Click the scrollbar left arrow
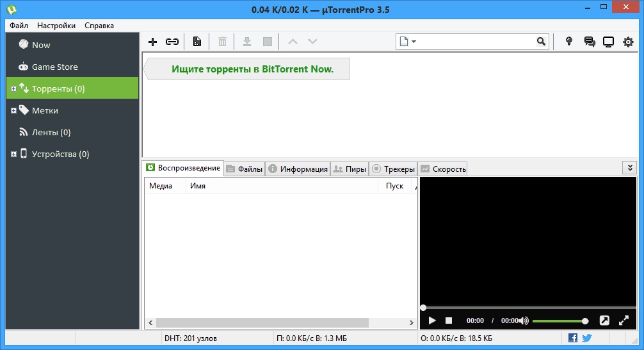Screen dimensions: 644x350 pos(150,323)
